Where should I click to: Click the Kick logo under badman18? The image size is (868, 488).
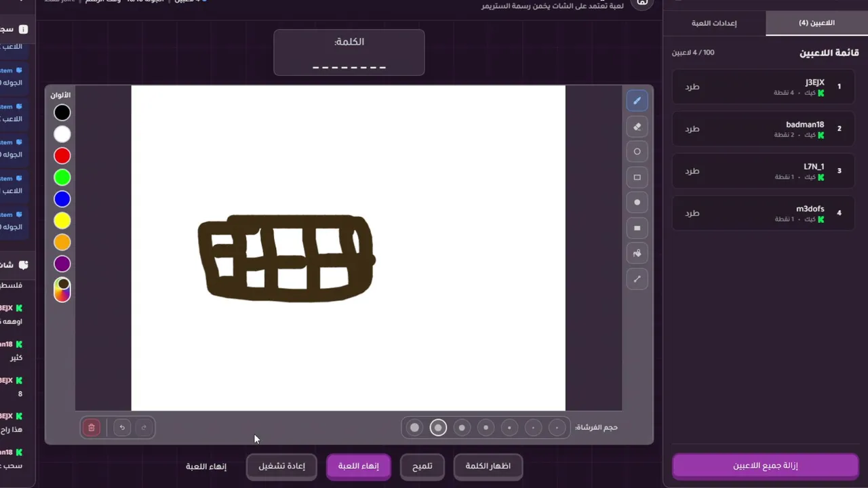[x=821, y=135]
